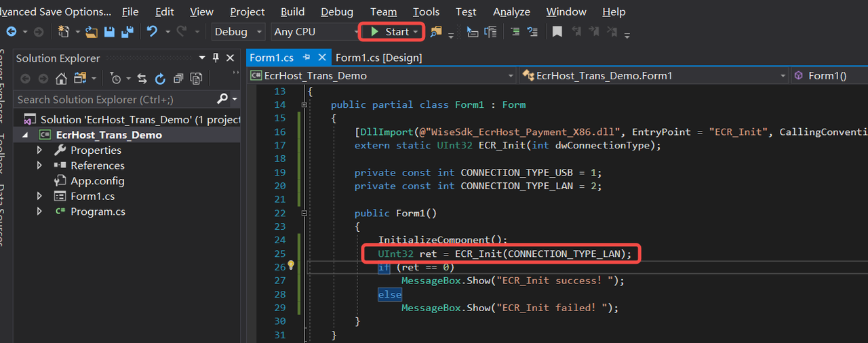This screenshot has height=343, width=868.
Task: Click the Start debugging button
Action: click(x=389, y=32)
